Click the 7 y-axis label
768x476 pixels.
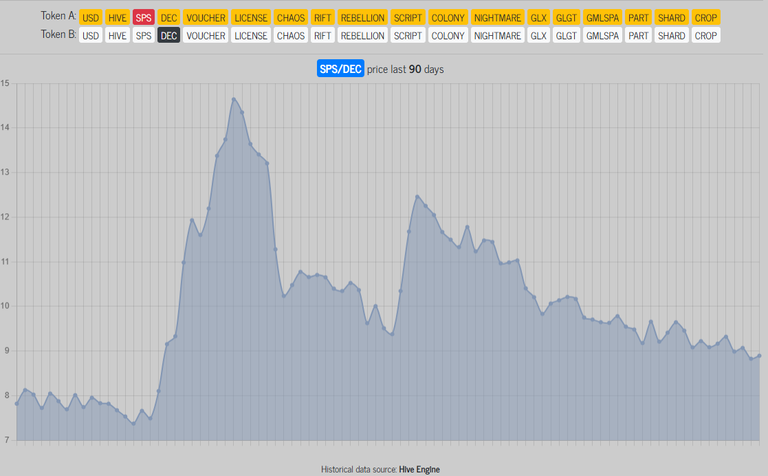click(7, 440)
